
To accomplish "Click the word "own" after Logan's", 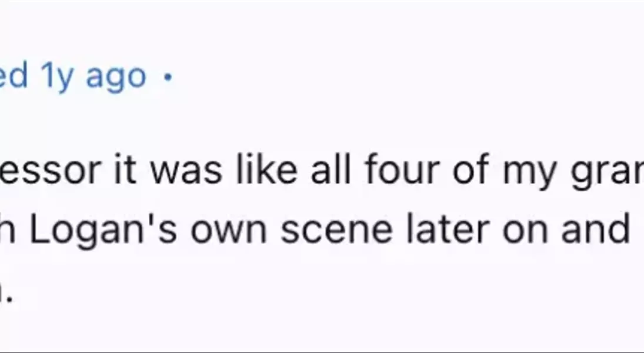I will tap(229, 231).
